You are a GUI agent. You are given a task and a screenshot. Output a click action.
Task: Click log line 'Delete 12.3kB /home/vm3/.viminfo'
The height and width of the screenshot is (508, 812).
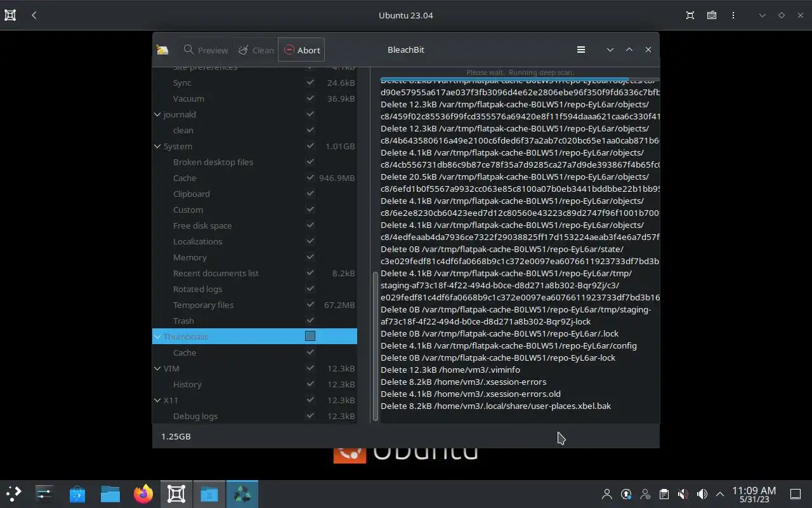point(450,370)
